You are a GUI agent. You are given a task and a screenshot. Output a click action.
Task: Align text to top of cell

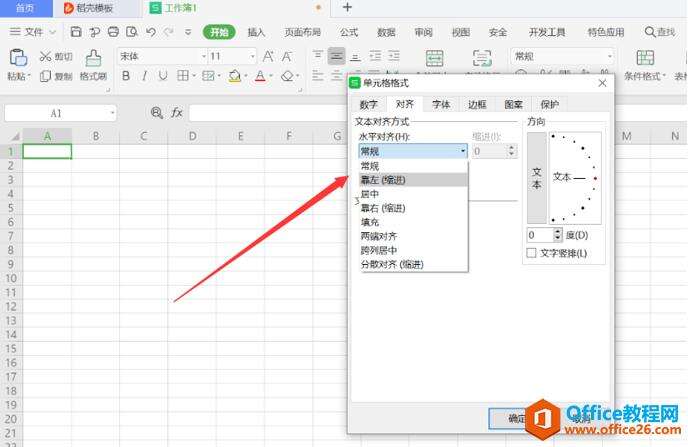pyautogui.click(x=318, y=56)
